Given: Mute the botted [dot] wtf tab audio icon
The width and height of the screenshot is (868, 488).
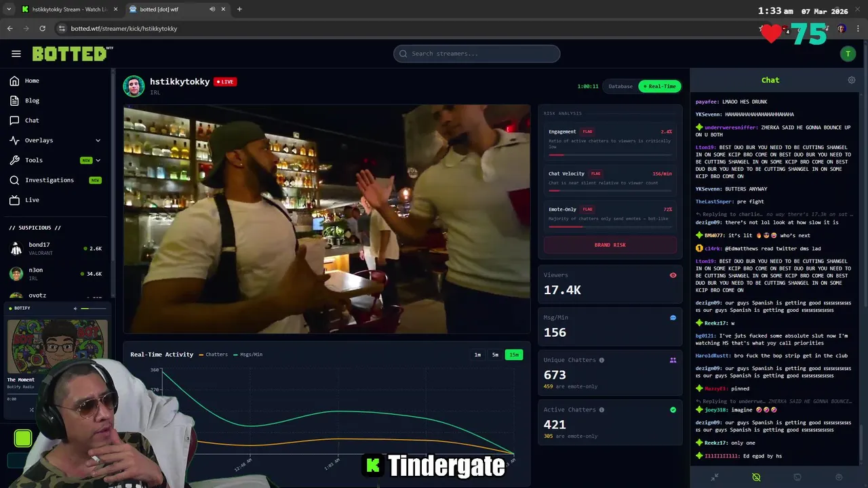Looking at the screenshot, I should (212, 9).
